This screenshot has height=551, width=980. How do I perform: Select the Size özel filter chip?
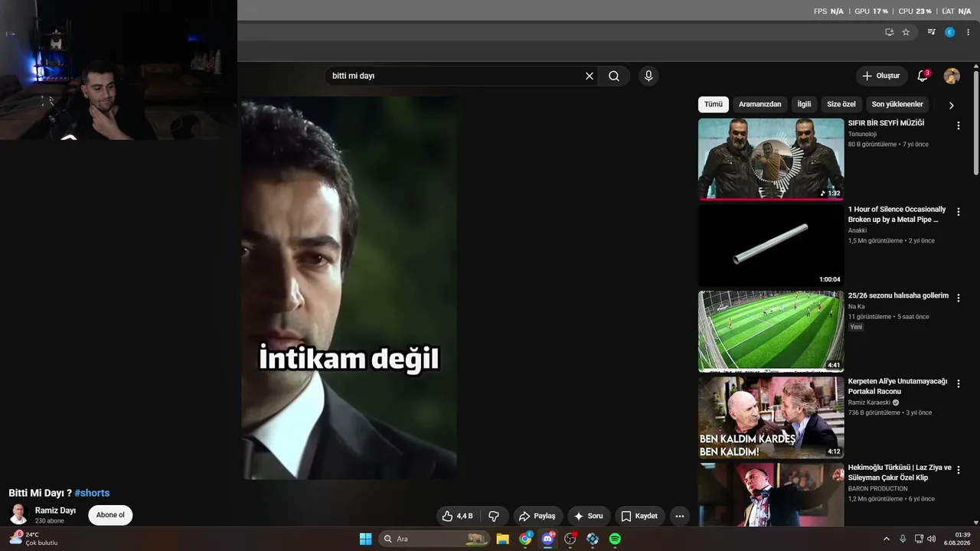click(x=841, y=104)
